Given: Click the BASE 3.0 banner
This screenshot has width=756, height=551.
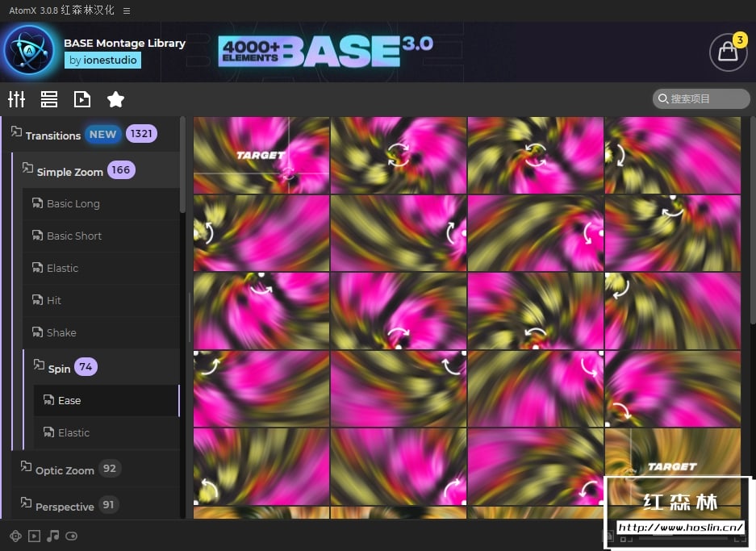Looking at the screenshot, I should pos(326,51).
